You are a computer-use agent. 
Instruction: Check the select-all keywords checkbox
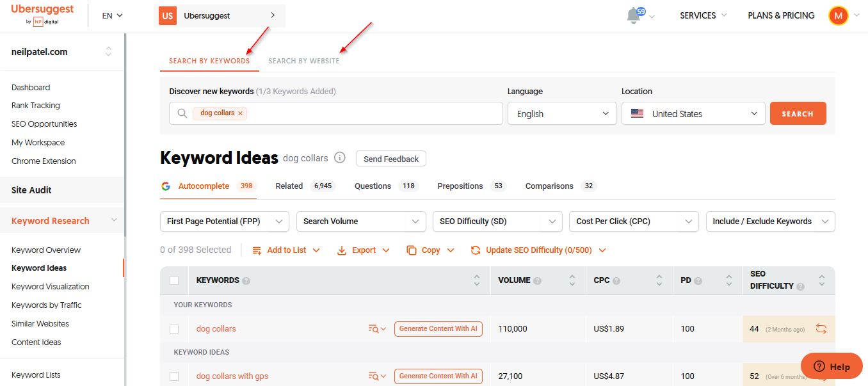[174, 280]
